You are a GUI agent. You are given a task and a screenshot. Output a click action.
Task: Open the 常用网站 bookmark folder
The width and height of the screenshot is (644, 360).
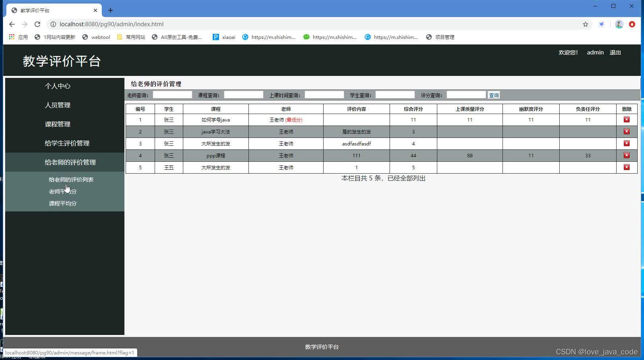131,37
